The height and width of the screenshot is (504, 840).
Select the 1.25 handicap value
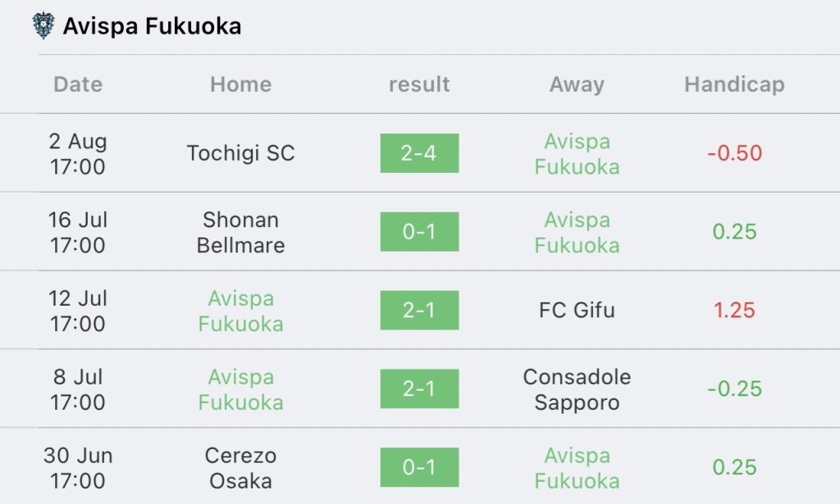[x=734, y=311]
